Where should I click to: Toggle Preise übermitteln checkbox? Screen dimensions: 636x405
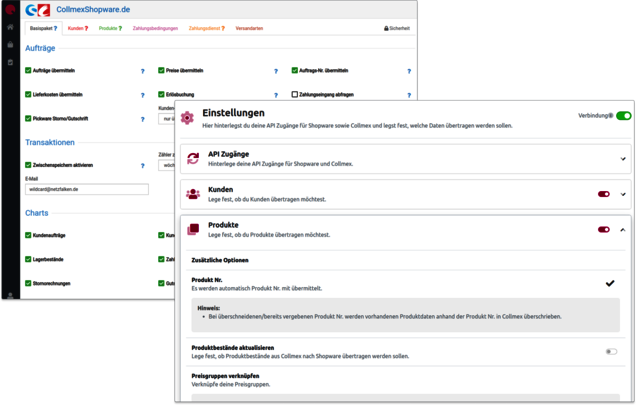tap(161, 70)
